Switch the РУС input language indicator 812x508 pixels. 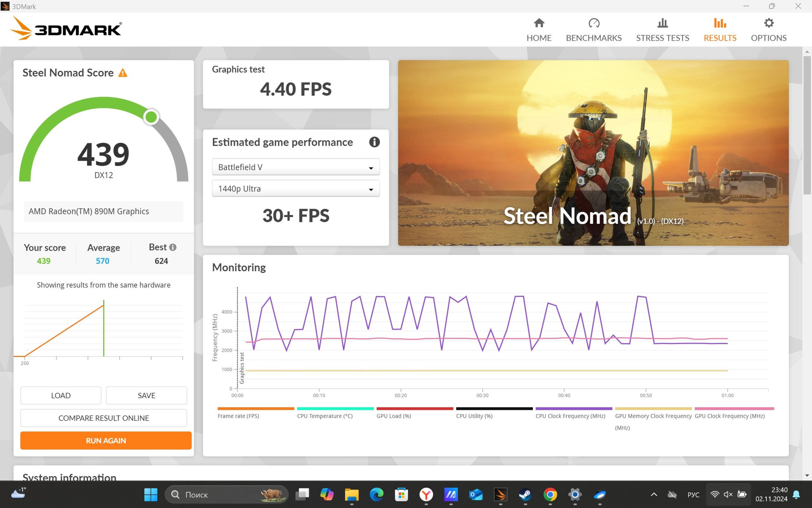click(693, 495)
